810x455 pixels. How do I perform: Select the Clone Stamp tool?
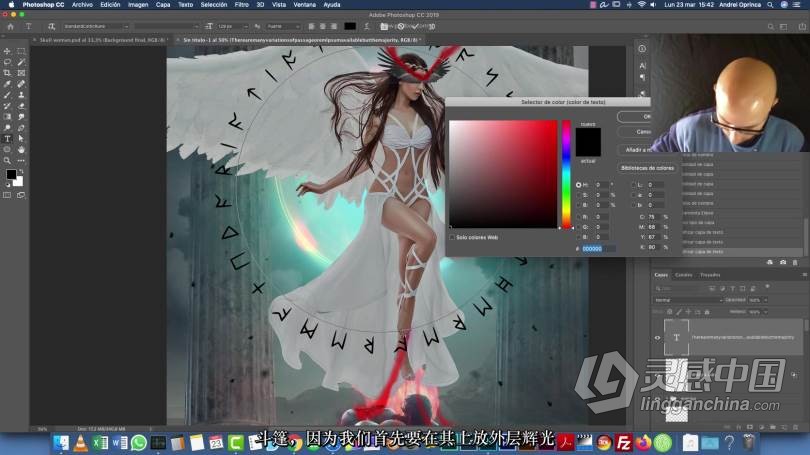(21, 95)
